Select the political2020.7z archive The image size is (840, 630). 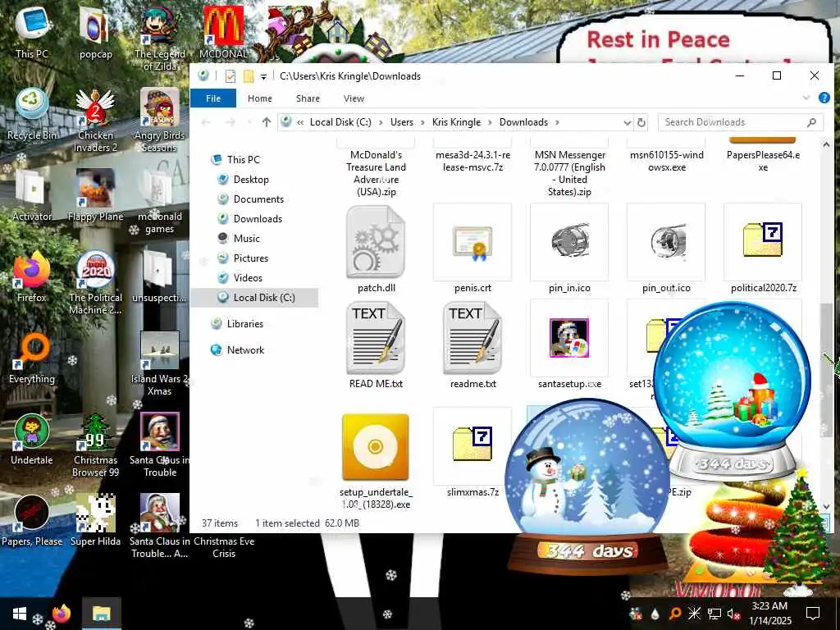[x=763, y=249]
